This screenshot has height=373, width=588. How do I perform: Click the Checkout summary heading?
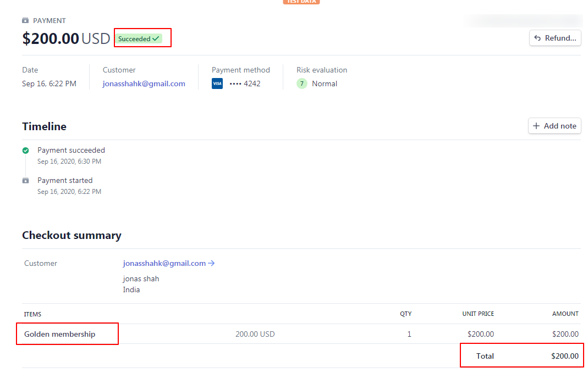point(72,235)
